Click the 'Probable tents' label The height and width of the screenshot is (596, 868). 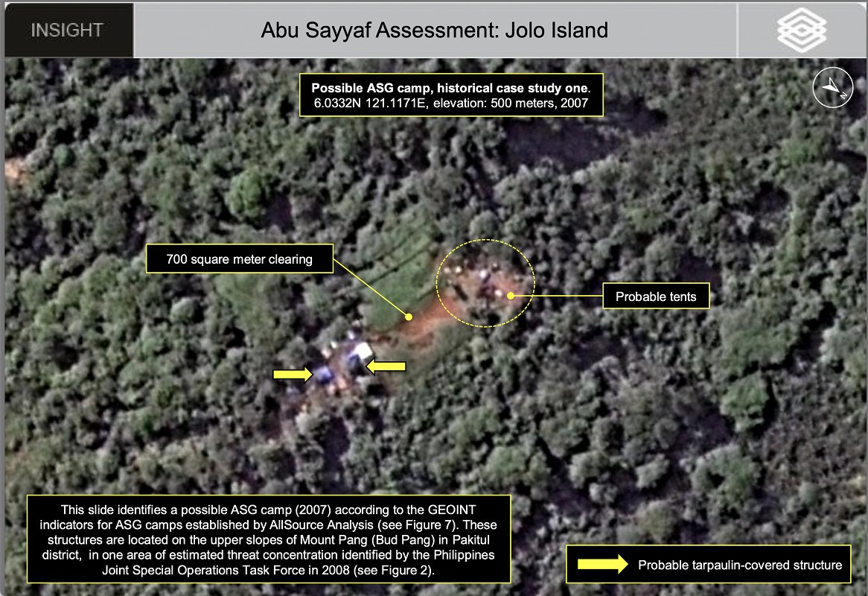tap(655, 297)
